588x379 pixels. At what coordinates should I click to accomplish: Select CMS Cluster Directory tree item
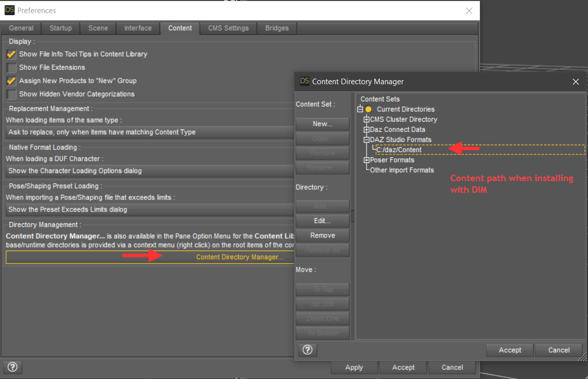[404, 119]
